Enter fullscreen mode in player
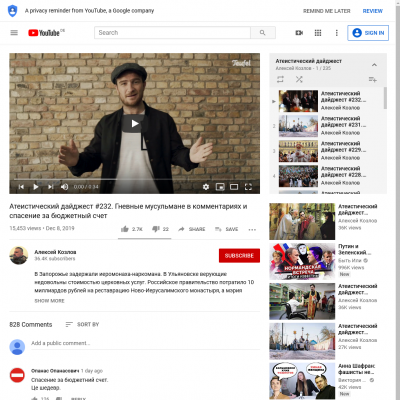Viewport: 400px width, 400px height. [x=248, y=187]
